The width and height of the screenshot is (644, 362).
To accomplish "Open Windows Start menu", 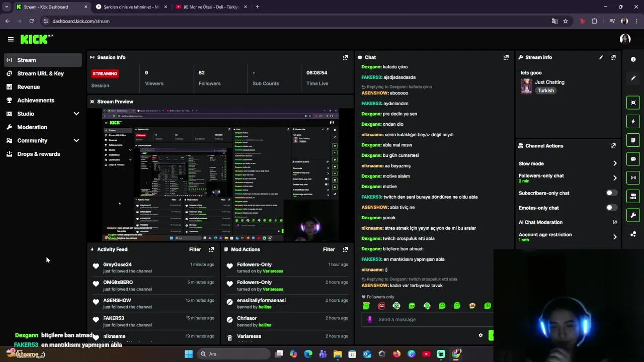I will click(x=189, y=354).
